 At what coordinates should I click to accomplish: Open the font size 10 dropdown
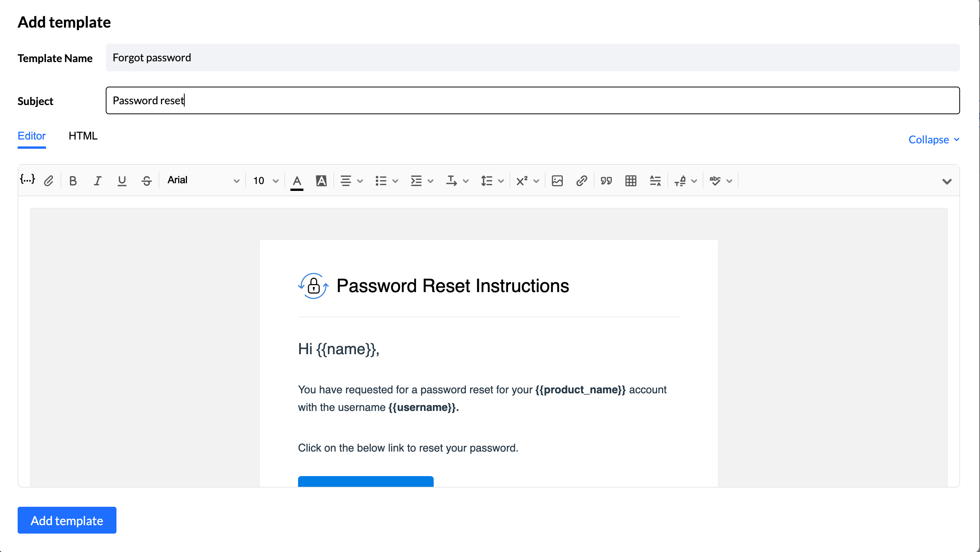click(x=265, y=180)
